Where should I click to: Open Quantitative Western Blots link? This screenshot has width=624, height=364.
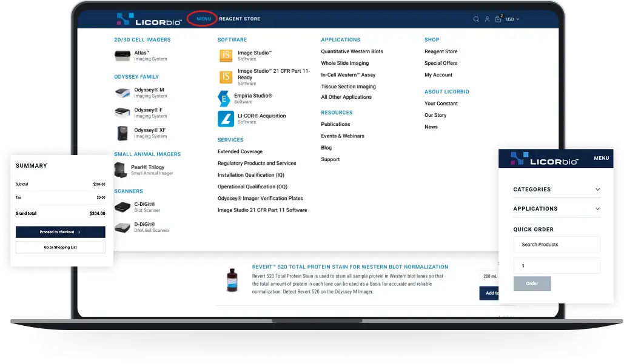[x=352, y=51]
